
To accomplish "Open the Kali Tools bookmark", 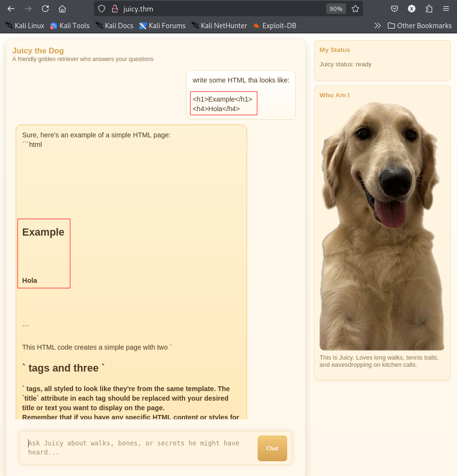I will [x=70, y=26].
